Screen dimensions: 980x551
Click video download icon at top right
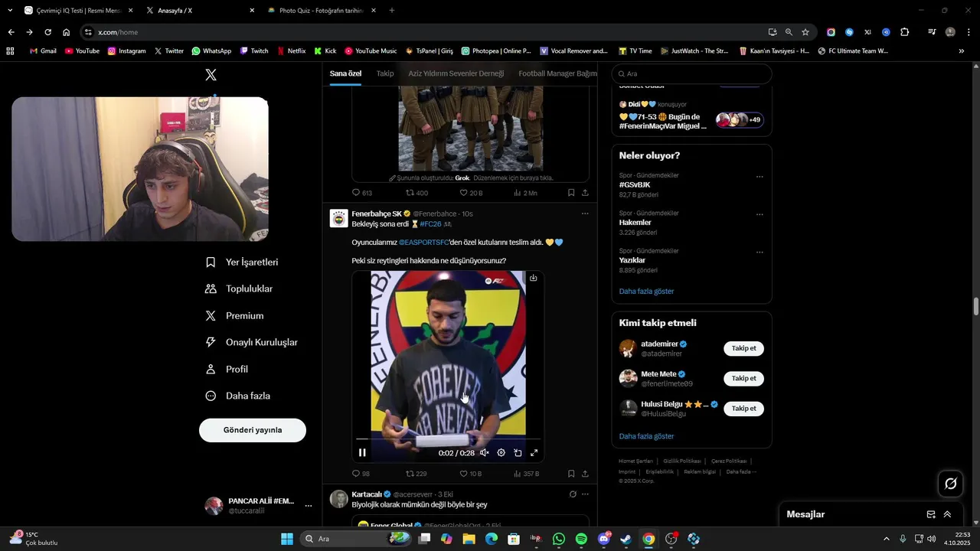[x=534, y=278]
